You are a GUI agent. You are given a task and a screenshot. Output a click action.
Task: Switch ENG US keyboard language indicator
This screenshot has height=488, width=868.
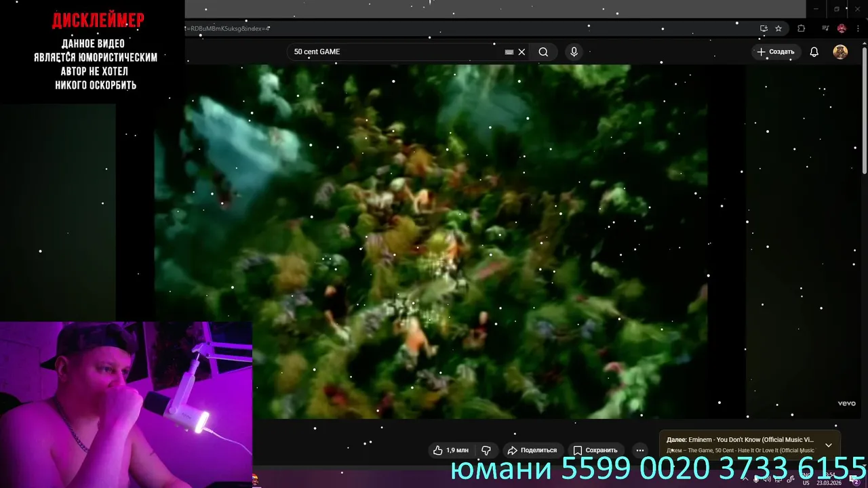pos(806,479)
